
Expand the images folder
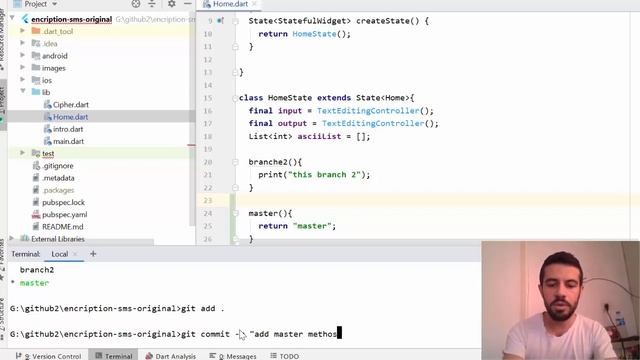[23, 68]
